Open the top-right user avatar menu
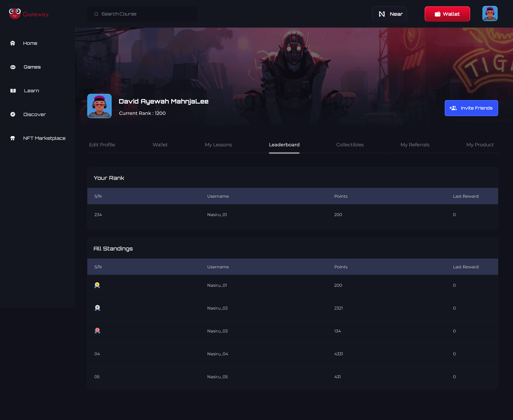The width and height of the screenshot is (513, 420). 490,14
